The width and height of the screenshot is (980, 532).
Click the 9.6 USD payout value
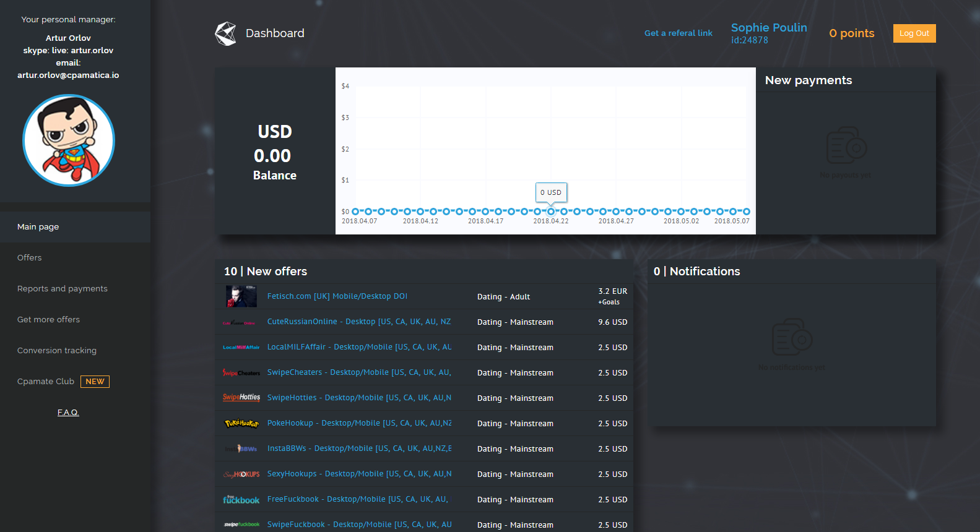[x=612, y=322]
